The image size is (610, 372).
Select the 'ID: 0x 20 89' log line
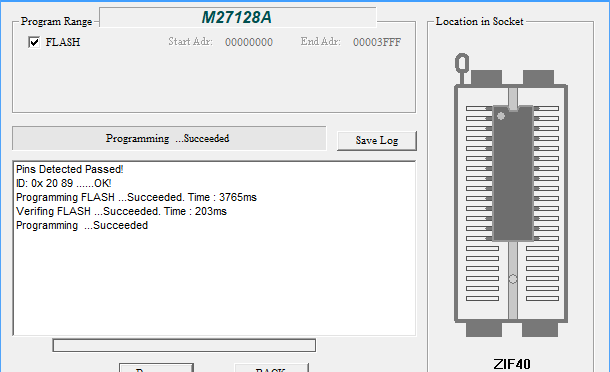tap(63, 183)
